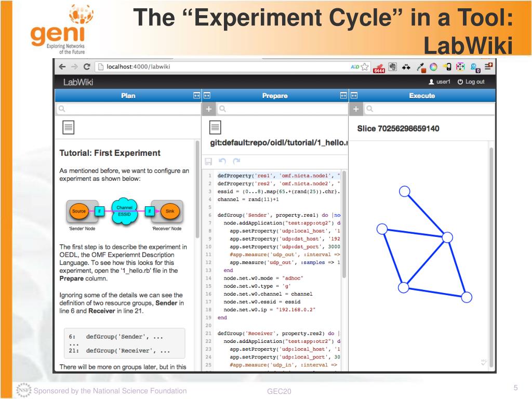The image size is (532, 399).
Task: Click code line 18 node.net.w0.ip
Action: click(270, 310)
